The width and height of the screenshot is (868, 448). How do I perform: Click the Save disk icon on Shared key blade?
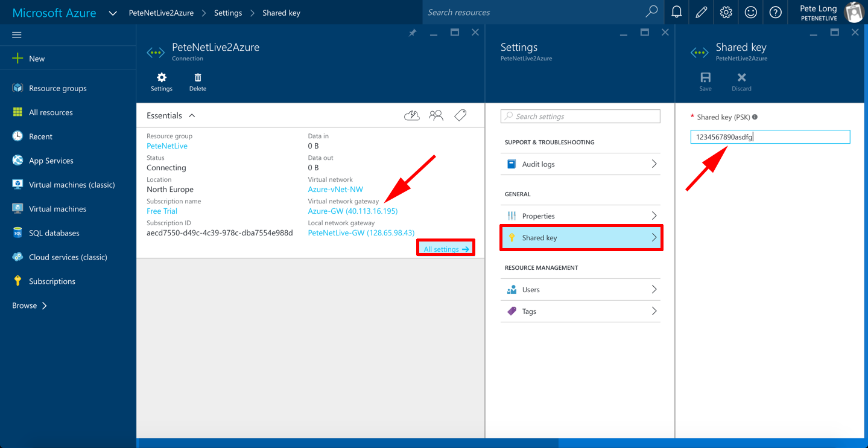[705, 82]
